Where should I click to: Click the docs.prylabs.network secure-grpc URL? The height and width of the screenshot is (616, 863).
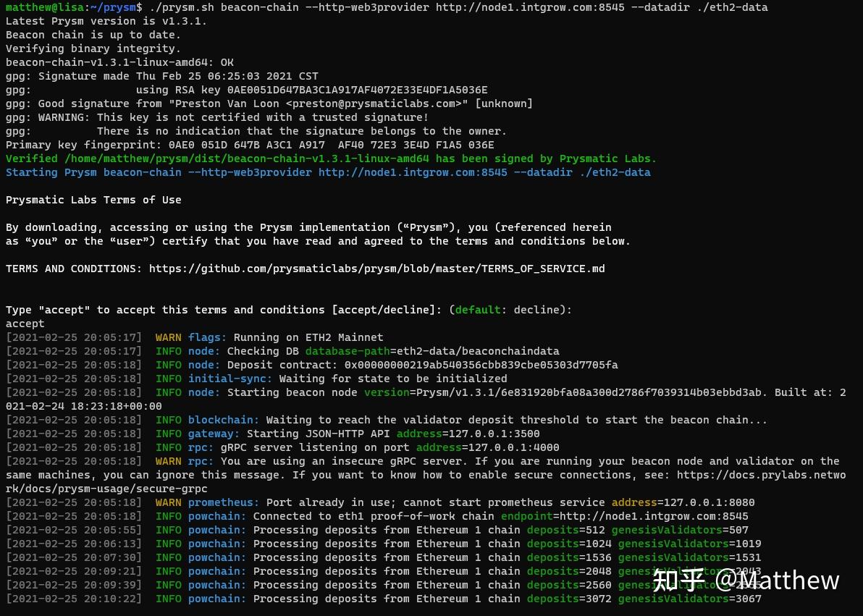pyautogui.click(x=426, y=481)
